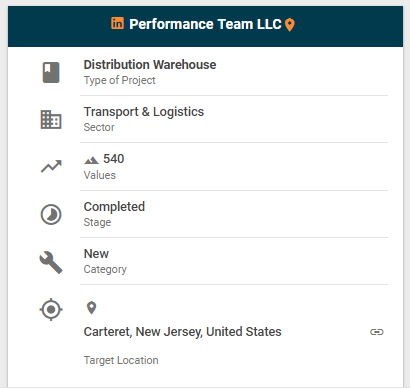Click the crosshair target icon for location
The height and width of the screenshot is (389, 410).
(51, 309)
